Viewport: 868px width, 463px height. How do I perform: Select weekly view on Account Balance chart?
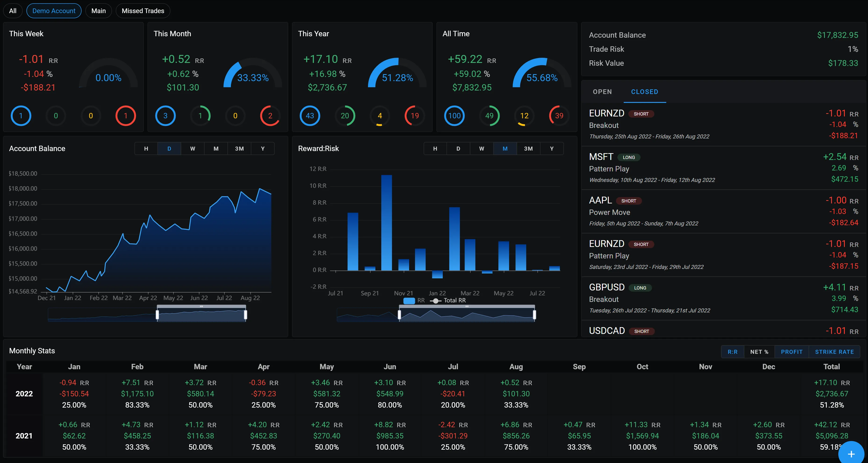tap(192, 148)
